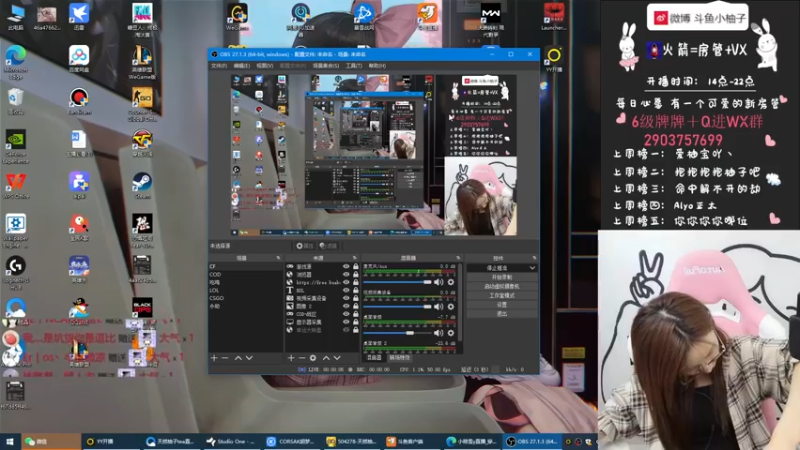Open 视频采集设备 audio settings gear
Image resolution: width=800 pixels, height=450 pixels.
pyautogui.click(x=451, y=307)
